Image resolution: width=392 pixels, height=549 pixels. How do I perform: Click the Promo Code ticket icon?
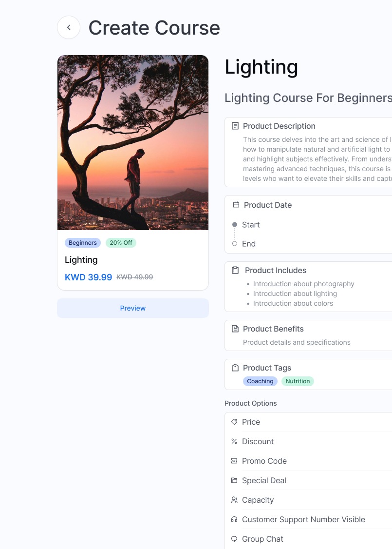234,461
